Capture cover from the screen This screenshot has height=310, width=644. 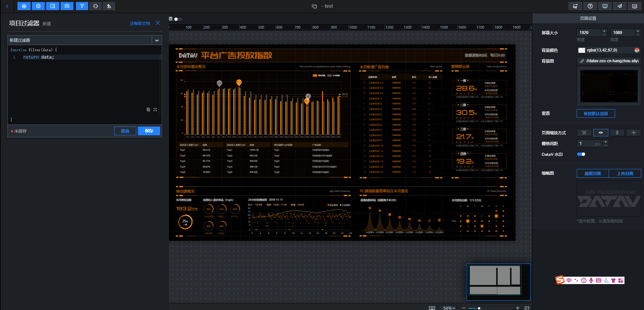(593, 173)
